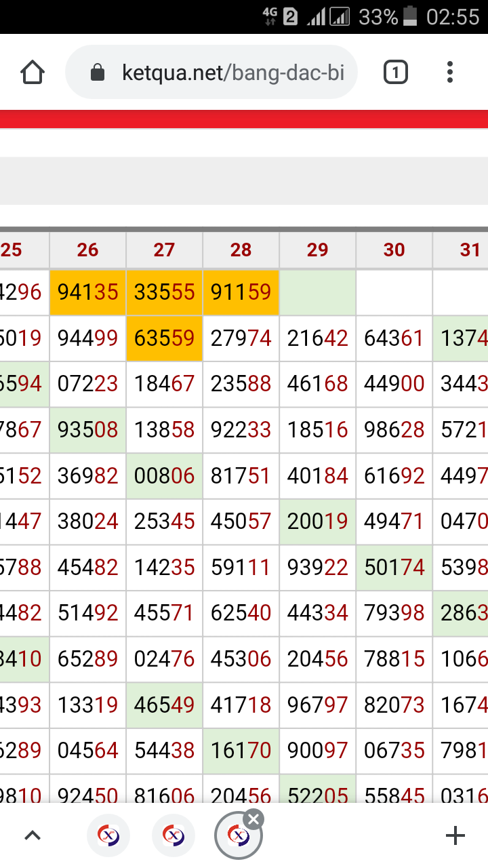This screenshot has width=488, height=868.
Task: Tap the green cell 20019
Action: click(317, 521)
